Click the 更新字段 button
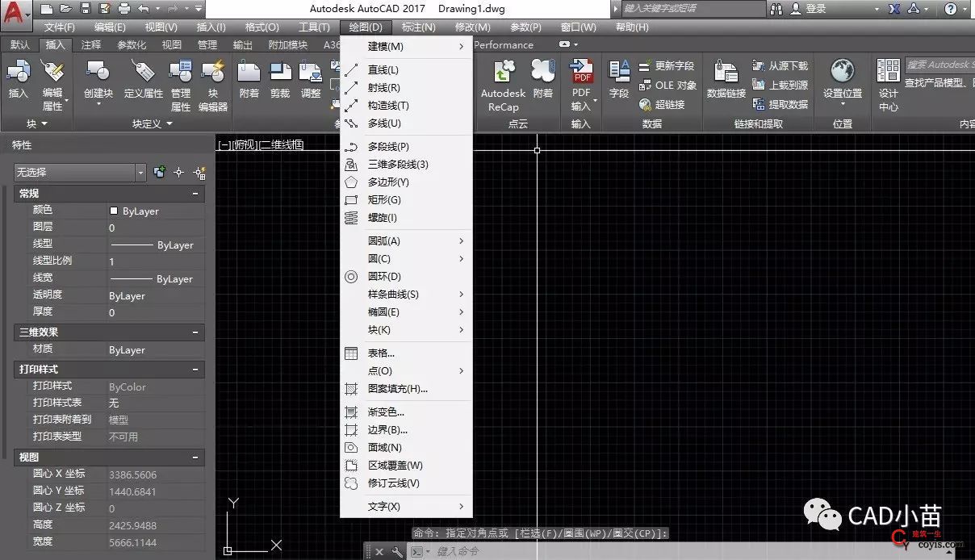The height and width of the screenshot is (560, 975). point(667,65)
